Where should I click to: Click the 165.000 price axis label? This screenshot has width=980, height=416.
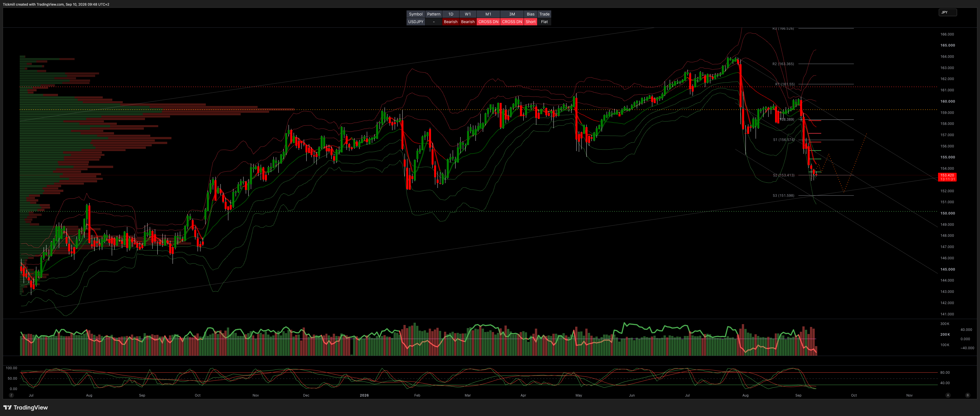pos(948,45)
